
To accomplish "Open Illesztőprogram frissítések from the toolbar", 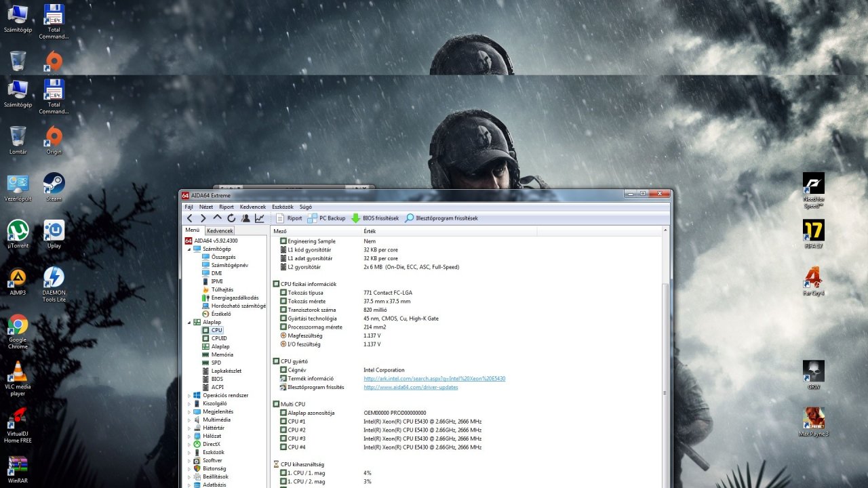I will click(441, 218).
